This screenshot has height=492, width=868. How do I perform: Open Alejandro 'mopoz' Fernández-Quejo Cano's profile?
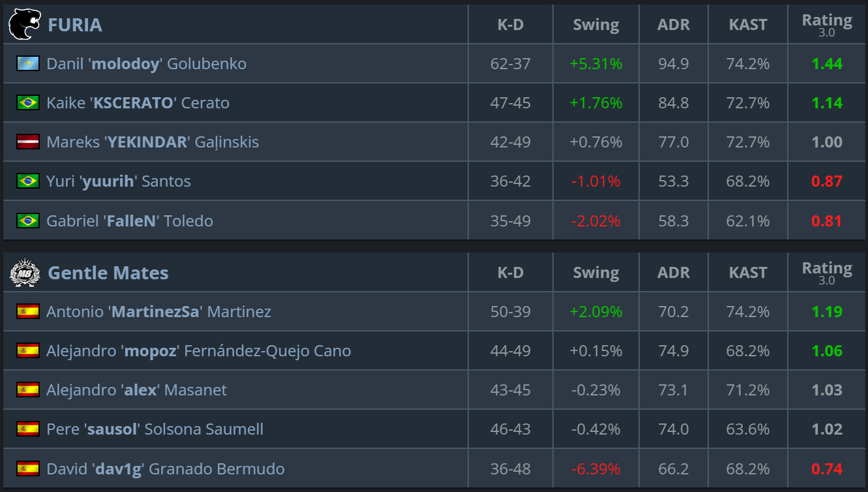pos(199,350)
